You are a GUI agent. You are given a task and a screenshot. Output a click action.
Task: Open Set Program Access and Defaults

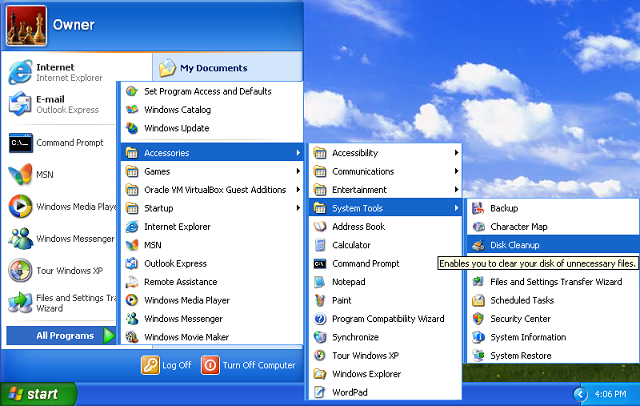(x=212, y=91)
